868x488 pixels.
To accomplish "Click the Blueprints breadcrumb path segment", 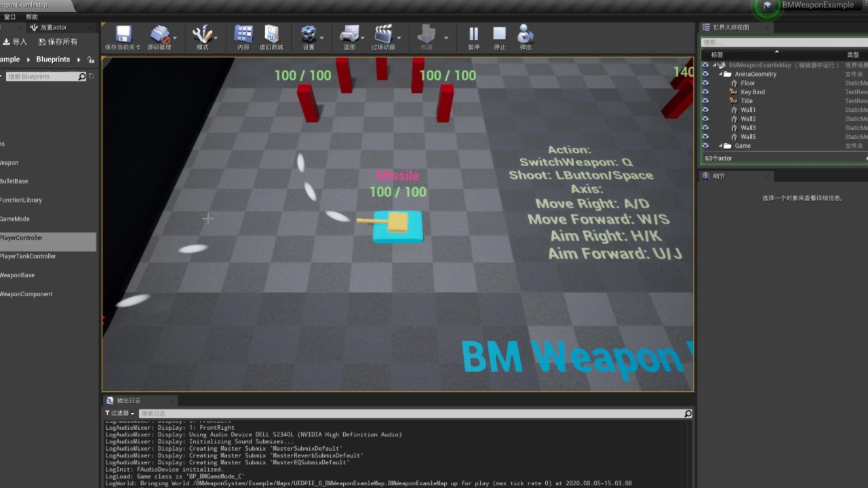I will [x=53, y=60].
